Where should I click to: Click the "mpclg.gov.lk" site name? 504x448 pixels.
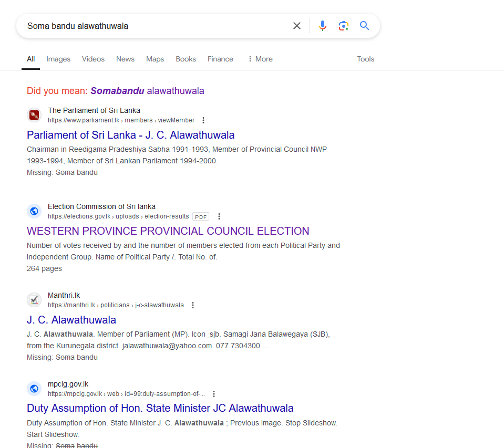coord(68,384)
